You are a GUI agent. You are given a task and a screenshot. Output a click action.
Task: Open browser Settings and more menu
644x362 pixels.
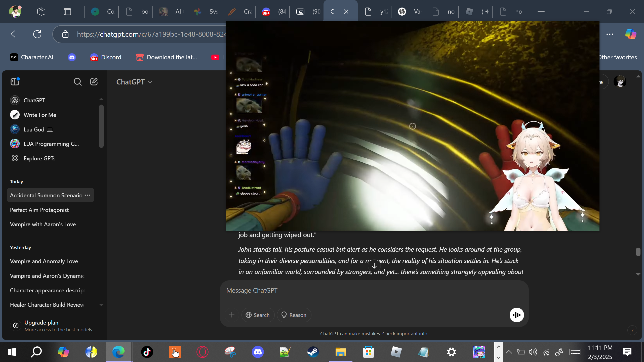click(x=610, y=34)
